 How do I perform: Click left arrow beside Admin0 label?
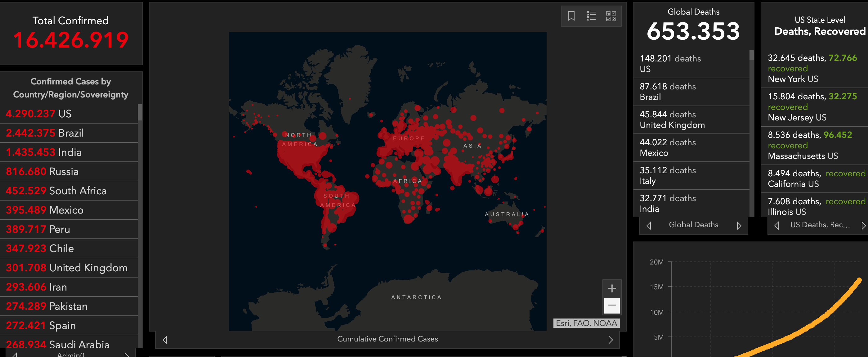pos(15,354)
